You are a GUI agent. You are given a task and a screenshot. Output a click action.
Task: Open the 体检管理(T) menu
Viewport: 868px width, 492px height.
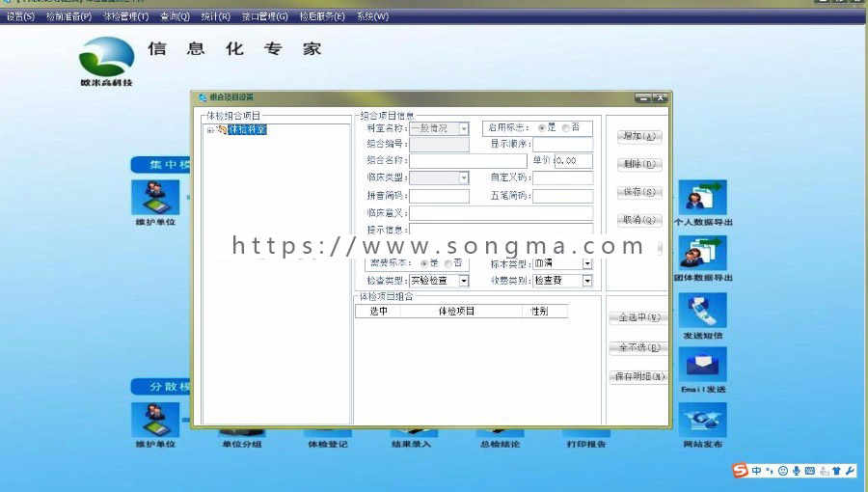point(125,16)
